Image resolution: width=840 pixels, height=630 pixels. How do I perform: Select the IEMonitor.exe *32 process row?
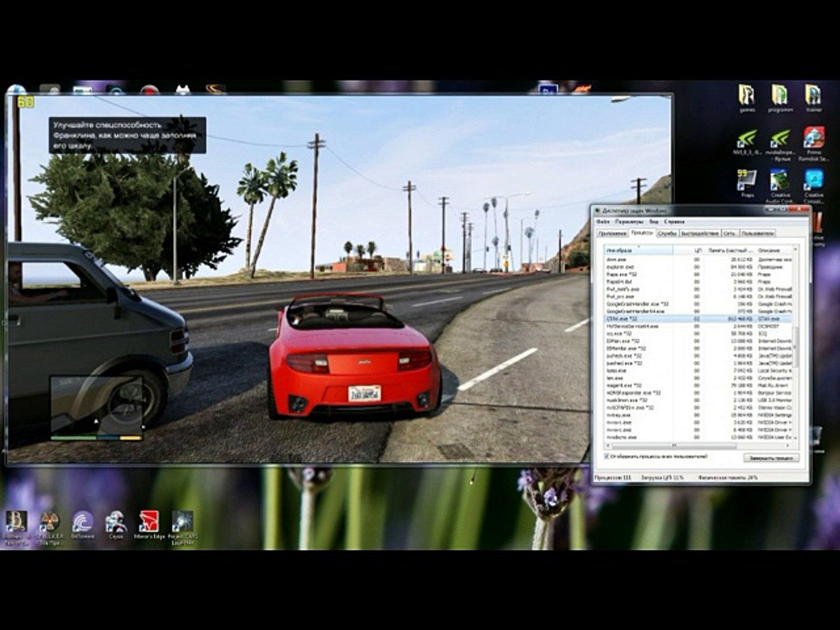(698, 348)
